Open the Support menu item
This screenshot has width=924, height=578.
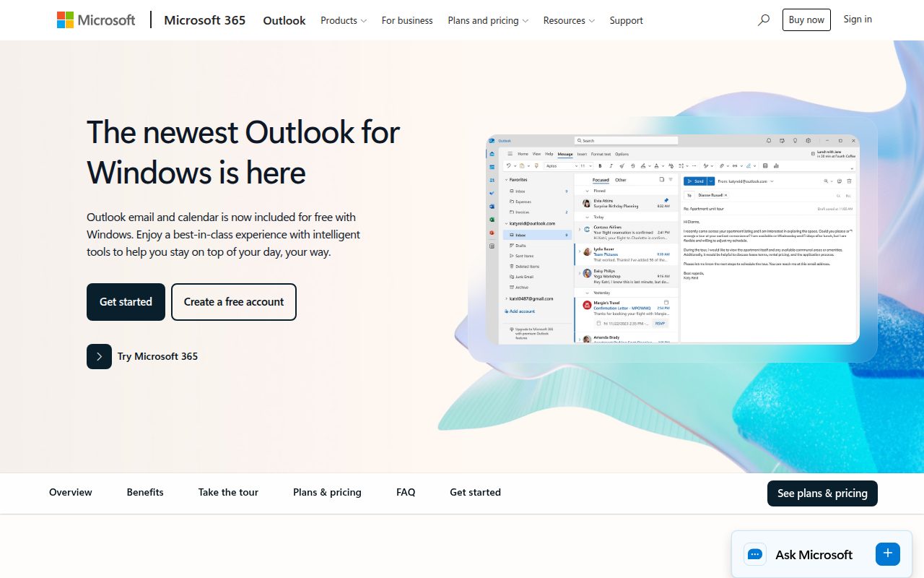click(x=626, y=20)
